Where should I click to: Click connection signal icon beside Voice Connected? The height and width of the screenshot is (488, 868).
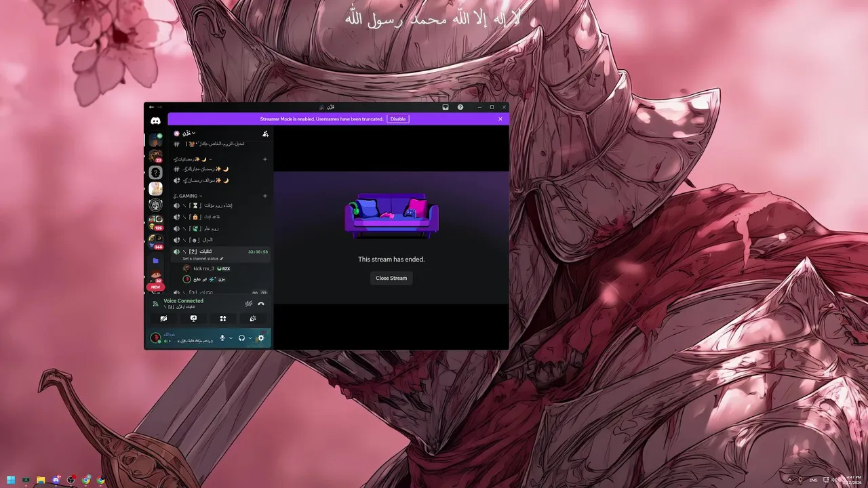coord(155,304)
